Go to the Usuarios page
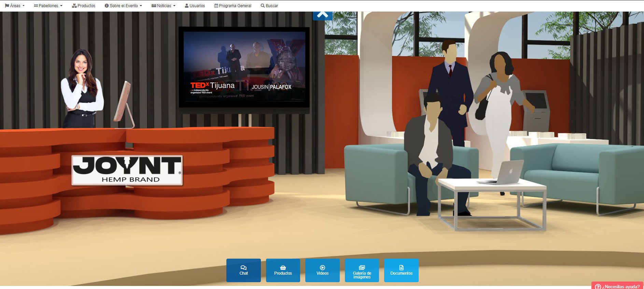The width and height of the screenshot is (644, 289). pos(195,6)
